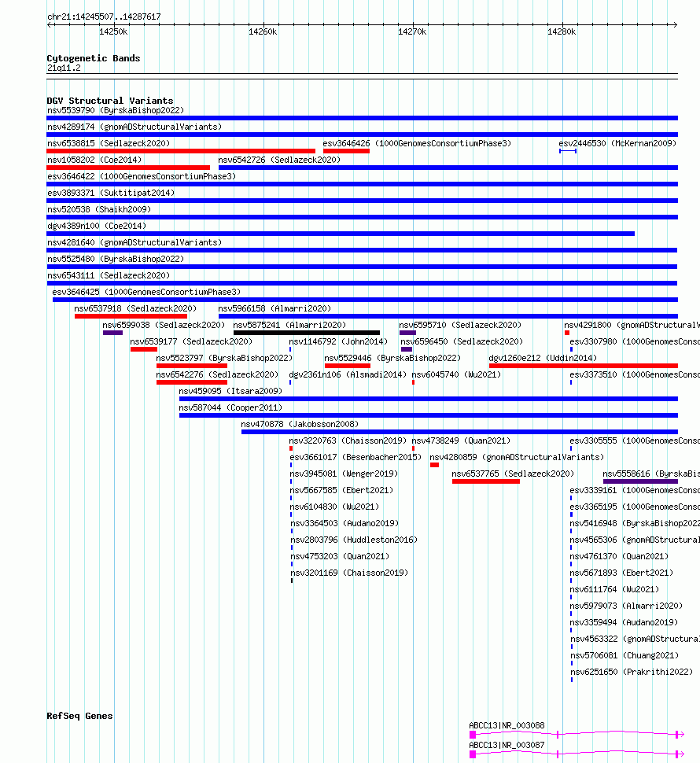Open nsv5706081 (Chuang2021) label
This screenshot has height=763, width=700.
click(x=624, y=657)
